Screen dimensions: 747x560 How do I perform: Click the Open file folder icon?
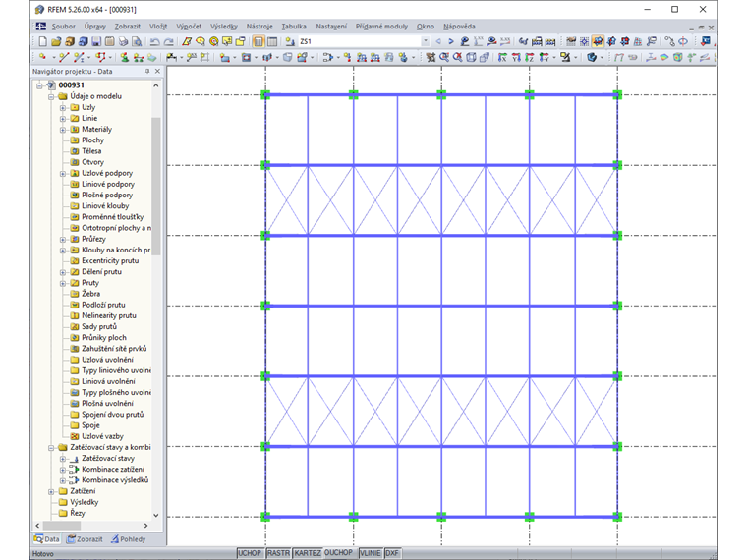tap(56, 41)
